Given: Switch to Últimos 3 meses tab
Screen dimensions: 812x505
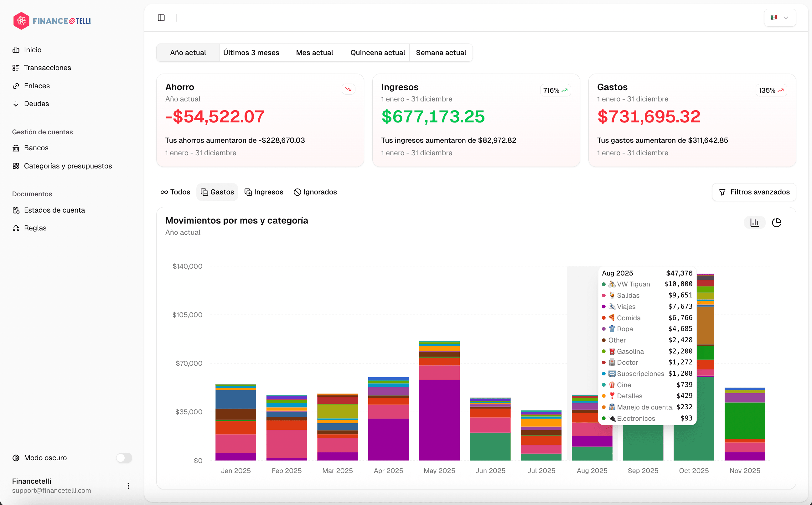Looking at the screenshot, I should (x=251, y=53).
